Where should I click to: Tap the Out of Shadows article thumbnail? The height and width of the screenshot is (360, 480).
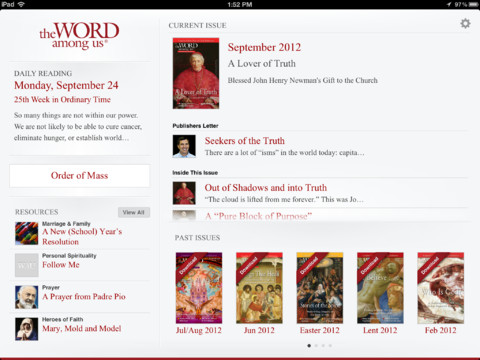[184, 193]
